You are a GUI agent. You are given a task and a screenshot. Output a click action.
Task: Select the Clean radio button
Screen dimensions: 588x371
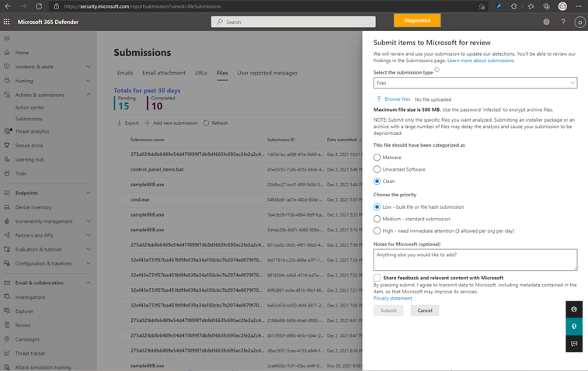377,182
